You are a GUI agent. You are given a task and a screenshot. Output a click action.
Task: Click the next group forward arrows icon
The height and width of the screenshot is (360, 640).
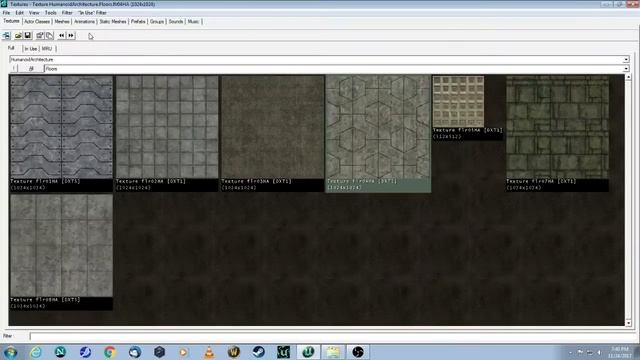click(71, 36)
